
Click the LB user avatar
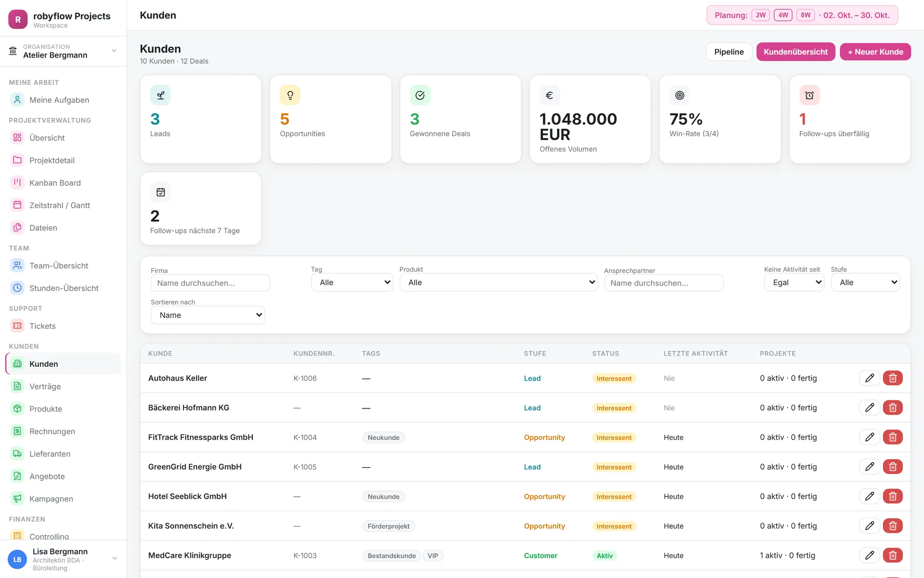coord(17,560)
